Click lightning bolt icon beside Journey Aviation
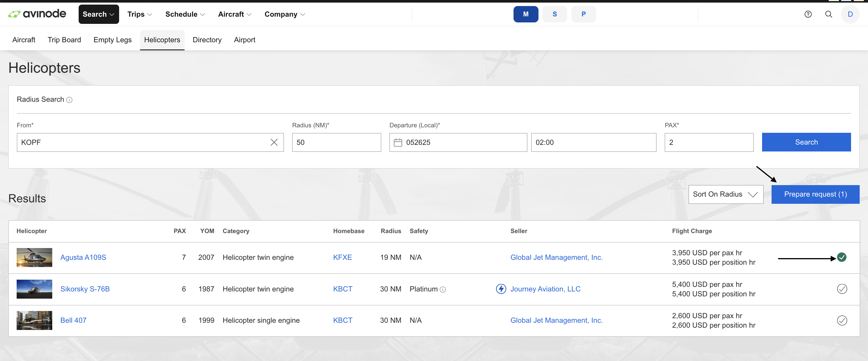The height and width of the screenshot is (361, 868). pos(501,289)
